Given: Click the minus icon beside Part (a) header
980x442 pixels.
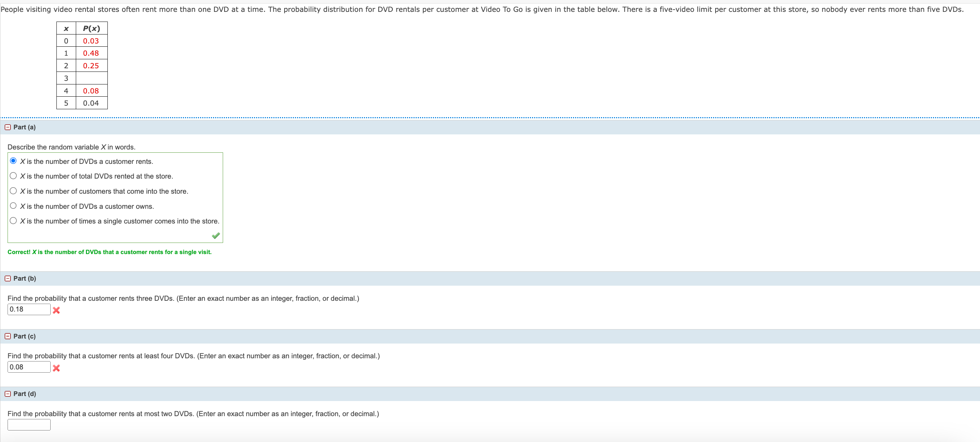Looking at the screenshot, I should 7,127.
